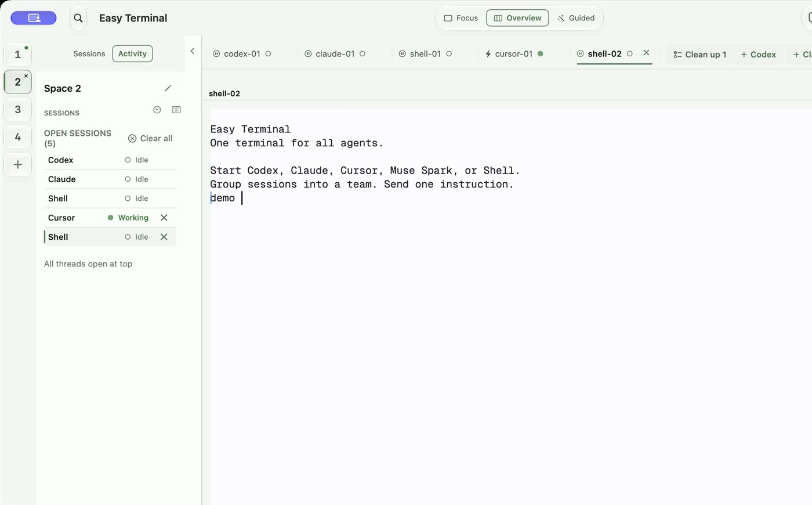The height and width of the screenshot is (505, 812).
Task: Click the green status dot on cursor-01 tab
Action: click(x=541, y=53)
